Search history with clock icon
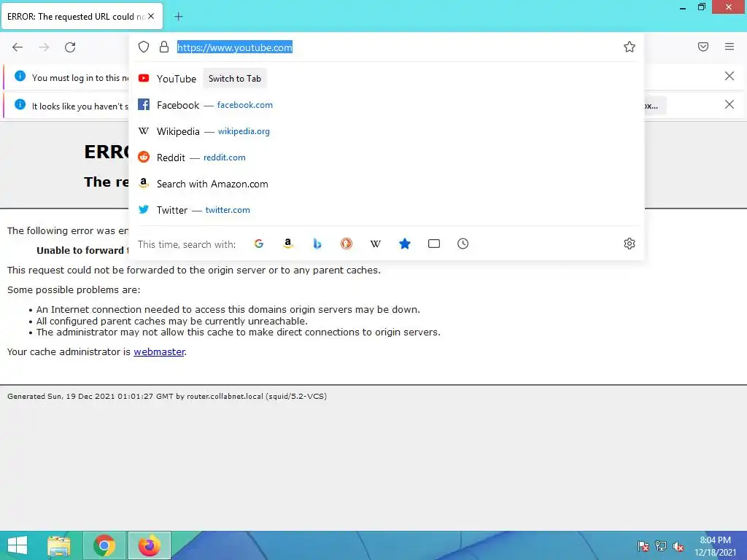The width and height of the screenshot is (747, 560). [463, 244]
